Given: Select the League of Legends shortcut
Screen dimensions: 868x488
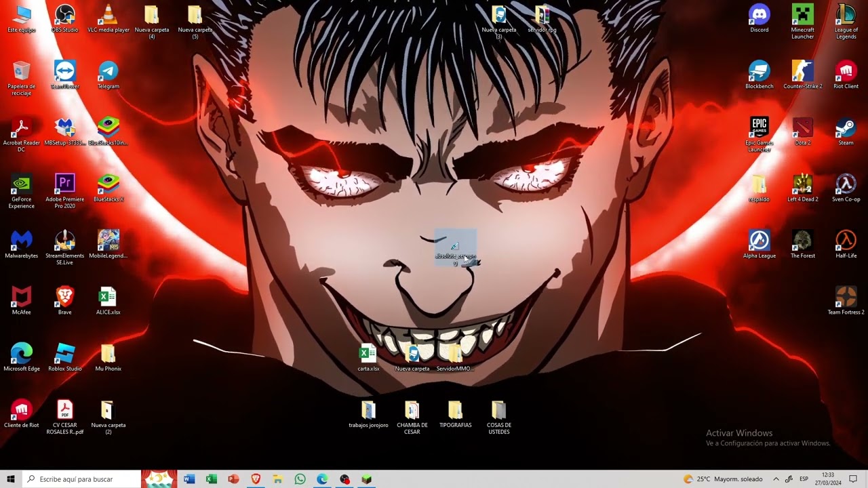Looking at the screenshot, I should pyautogui.click(x=846, y=22).
